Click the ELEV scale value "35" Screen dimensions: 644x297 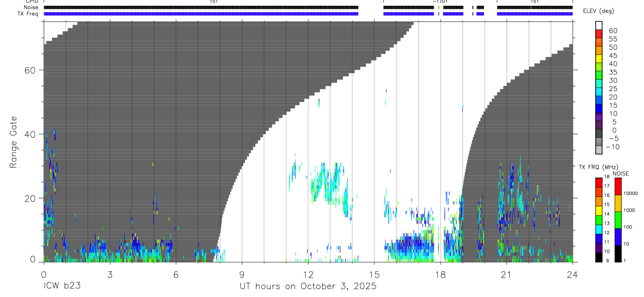(x=613, y=72)
